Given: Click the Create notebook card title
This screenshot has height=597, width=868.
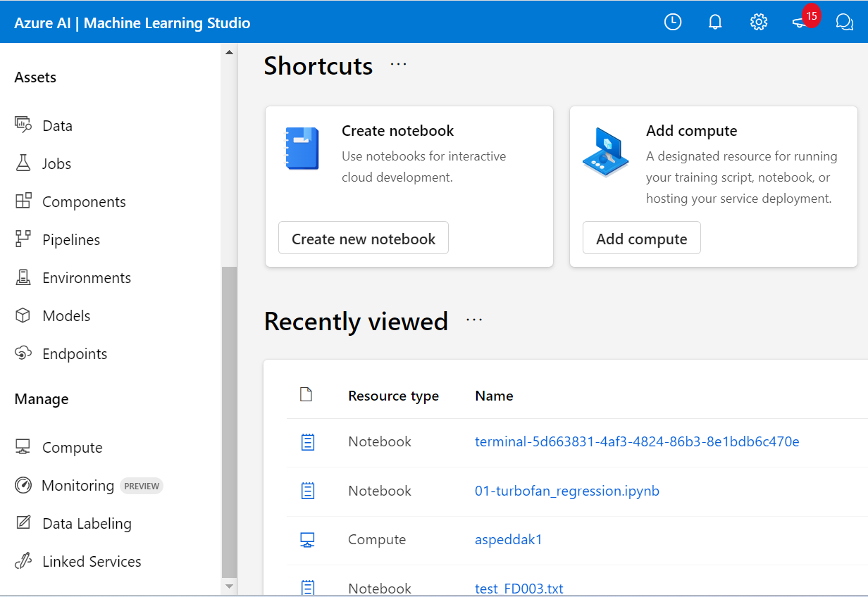Looking at the screenshot, I should [x=398, y=130].
